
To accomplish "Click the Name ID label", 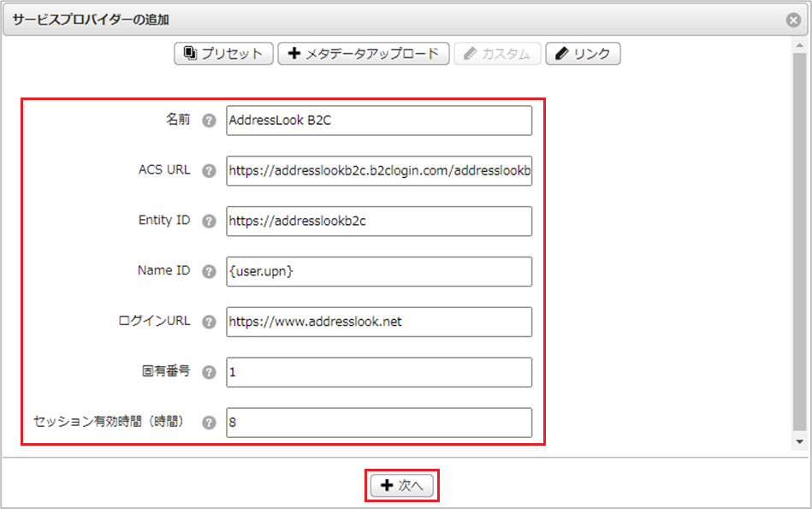I will pos(163,270).
